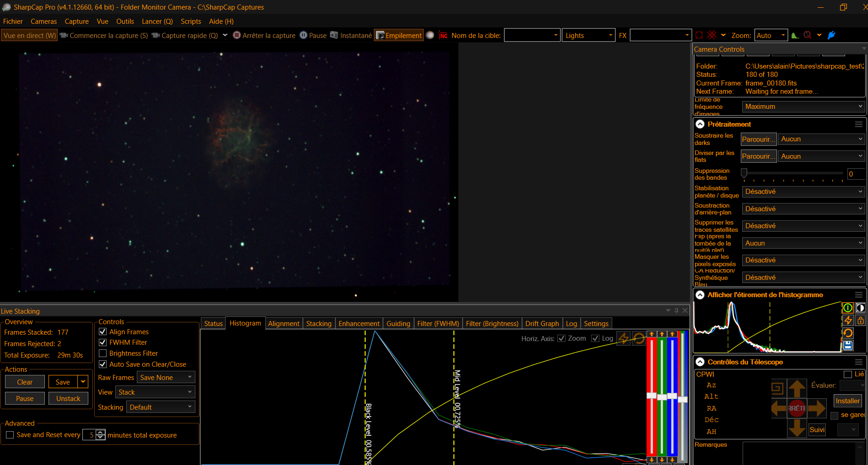Switch to the Drift Graph tab

[542, 323]
